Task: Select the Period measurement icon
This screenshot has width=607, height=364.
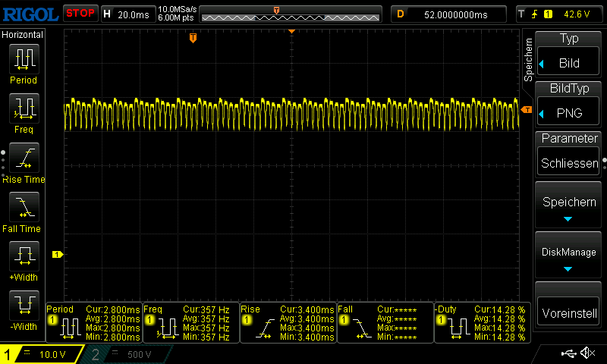Action: click(23, 59)
